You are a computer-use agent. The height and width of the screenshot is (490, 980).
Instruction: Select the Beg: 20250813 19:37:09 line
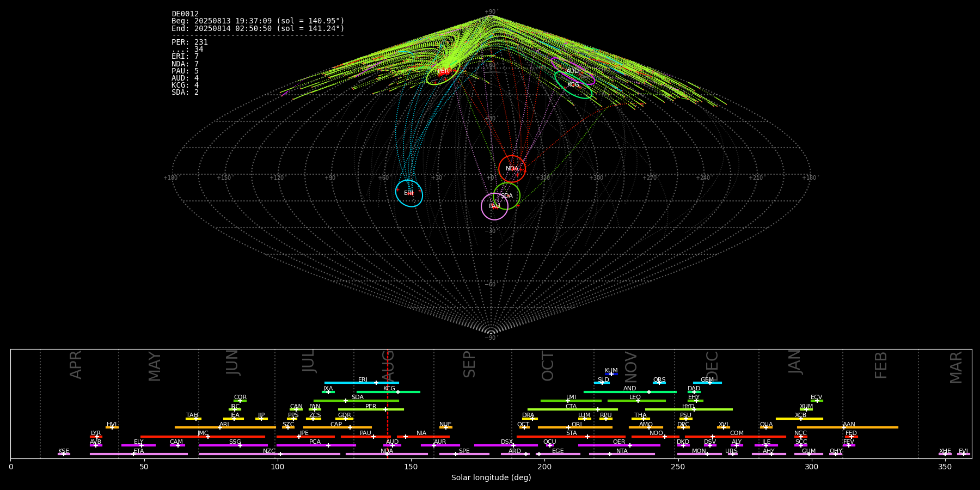pos(258,21)
